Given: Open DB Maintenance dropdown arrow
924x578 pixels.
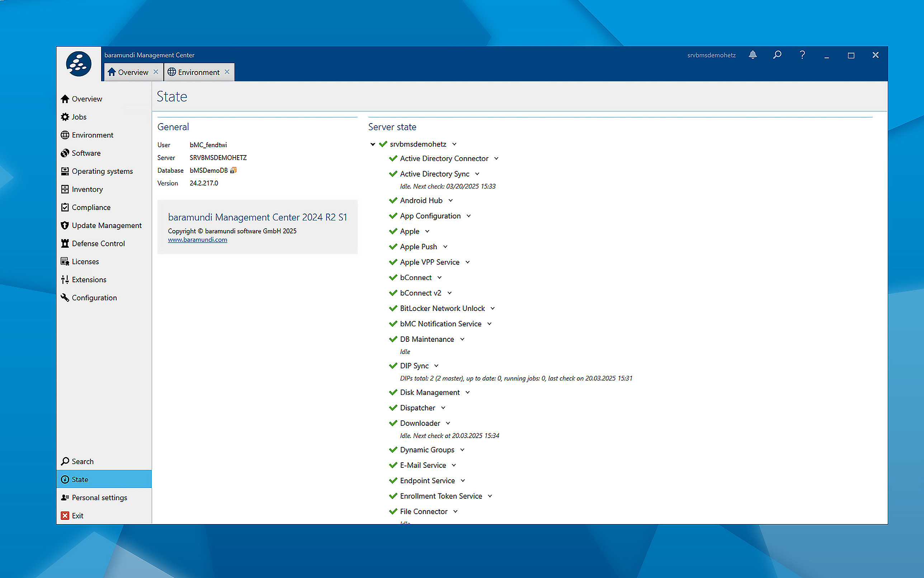Looking at the screenshot, I should point(462,340).
